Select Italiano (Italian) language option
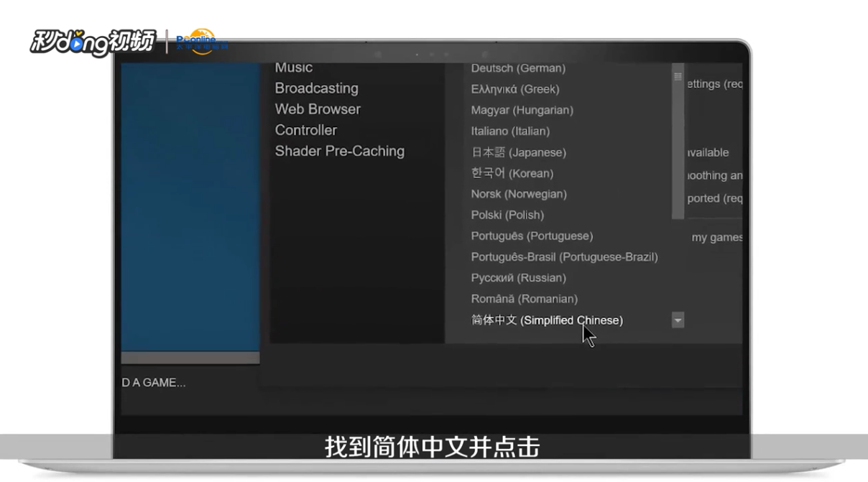The image size is (868, 482). (x=512, y=131)
